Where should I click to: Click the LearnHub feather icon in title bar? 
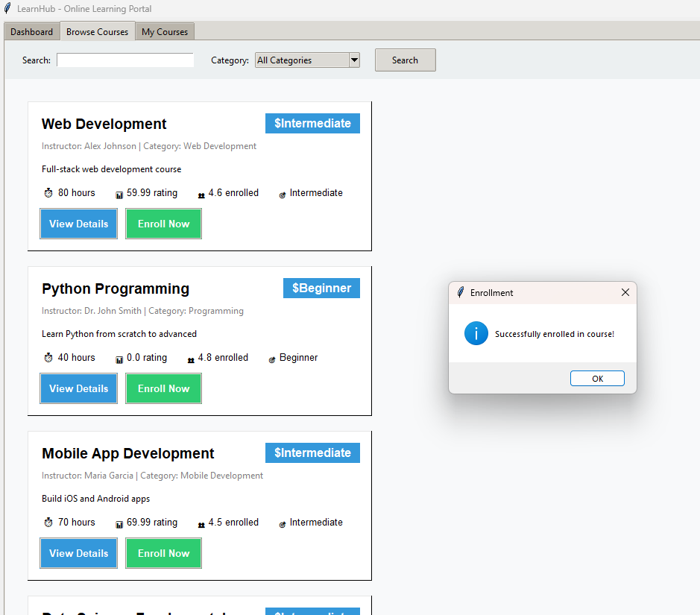[7, 9]
